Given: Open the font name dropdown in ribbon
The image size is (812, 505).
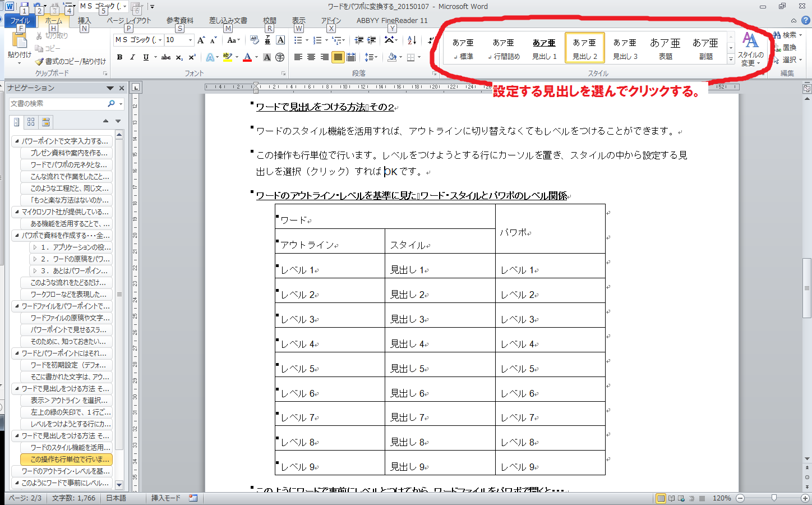Looking at the screenshot, I should (160, 40).
